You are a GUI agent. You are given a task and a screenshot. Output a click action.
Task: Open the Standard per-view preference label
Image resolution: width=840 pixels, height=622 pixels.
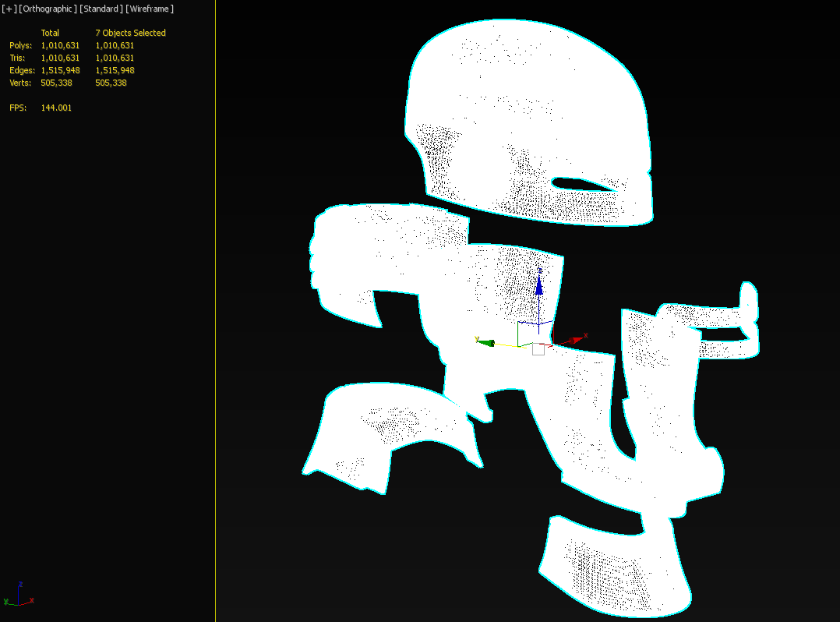point(101,9)
